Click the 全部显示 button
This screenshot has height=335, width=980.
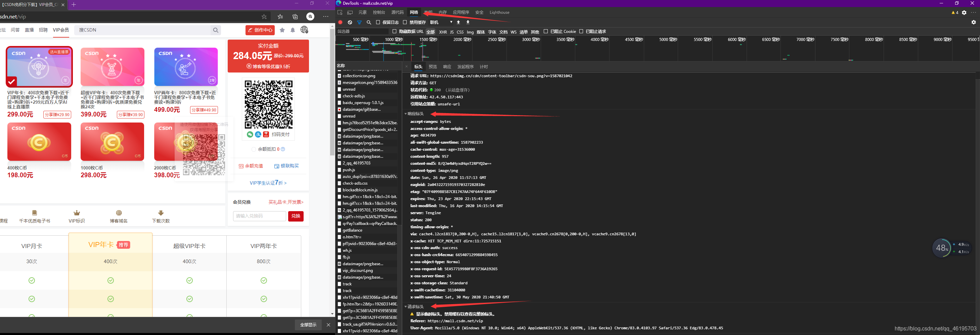308,325
